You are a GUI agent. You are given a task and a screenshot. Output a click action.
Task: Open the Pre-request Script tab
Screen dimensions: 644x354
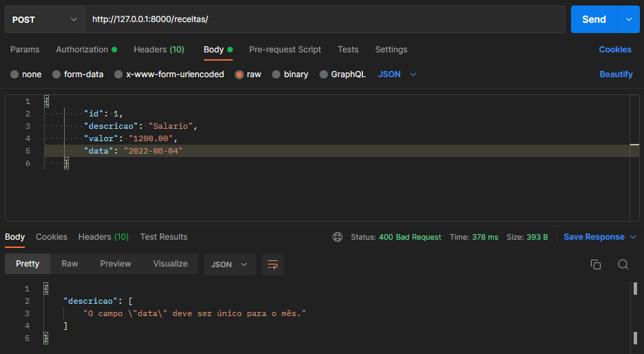click(285, 50)
